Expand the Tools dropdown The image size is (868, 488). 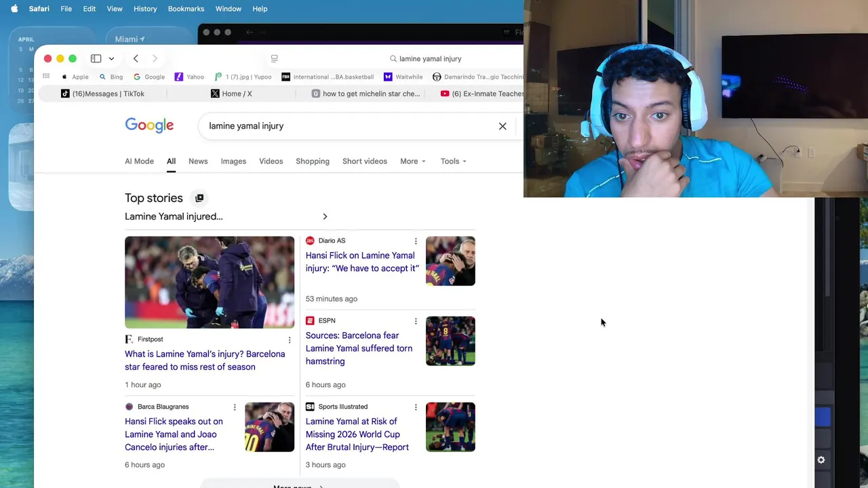point(453,161)
